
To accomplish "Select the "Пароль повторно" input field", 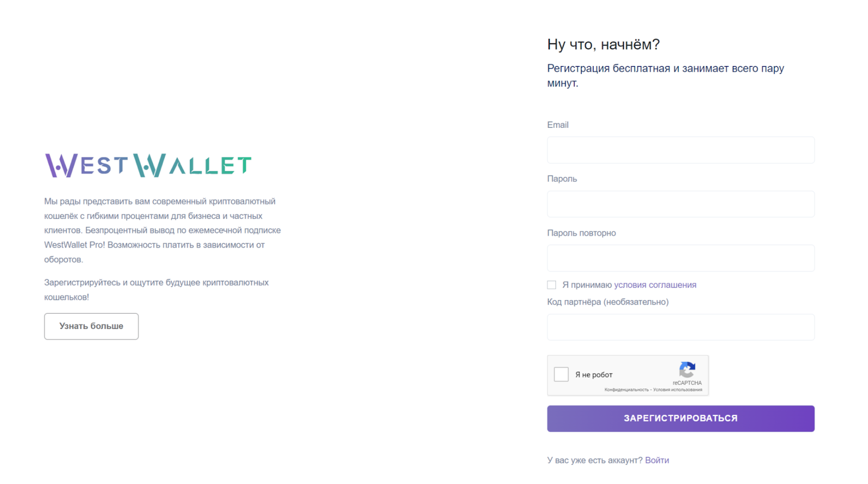I will coord(680,259).
